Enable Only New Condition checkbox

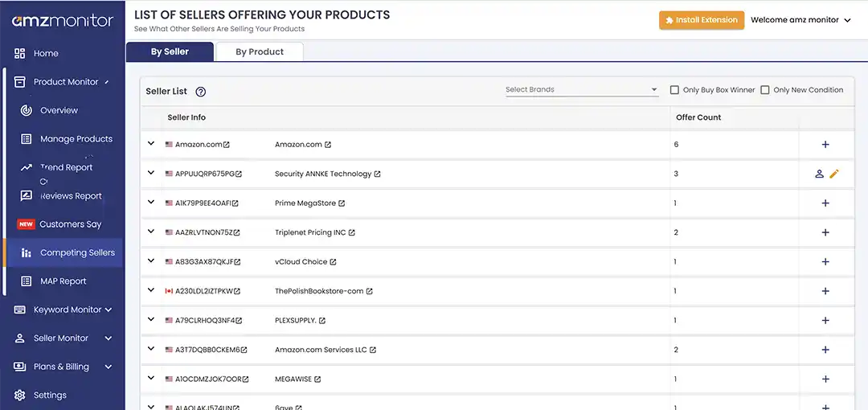[765, 90]
